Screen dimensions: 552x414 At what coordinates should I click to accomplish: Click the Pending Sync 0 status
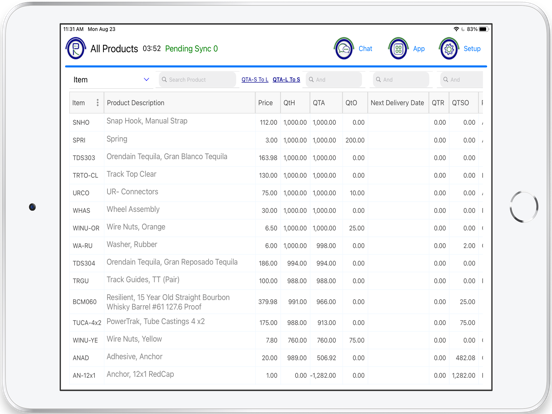point(192,49)
